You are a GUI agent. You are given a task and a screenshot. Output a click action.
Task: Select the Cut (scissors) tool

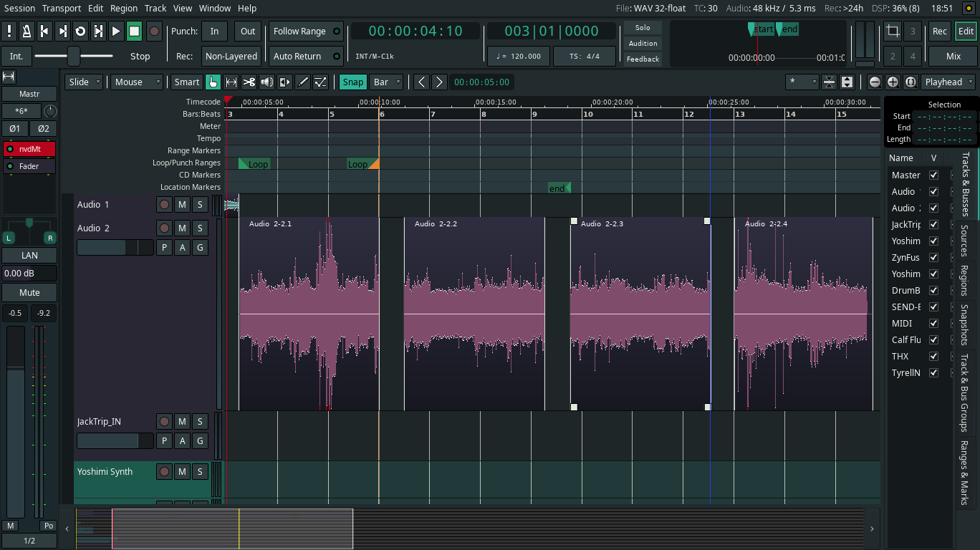[x=249, y=82]
